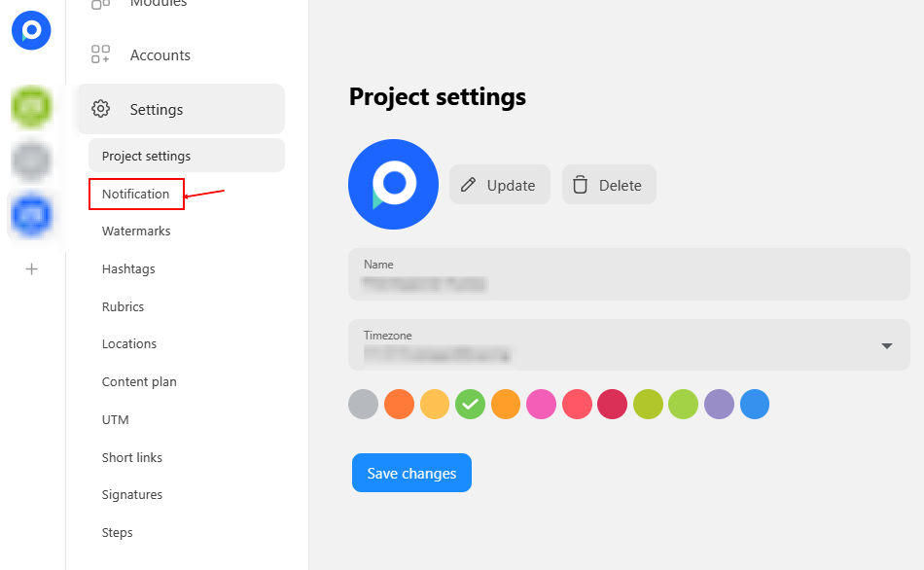Screen dimensions: 924x570
Task: Click the project Name input field
Action: pos(629,274)
